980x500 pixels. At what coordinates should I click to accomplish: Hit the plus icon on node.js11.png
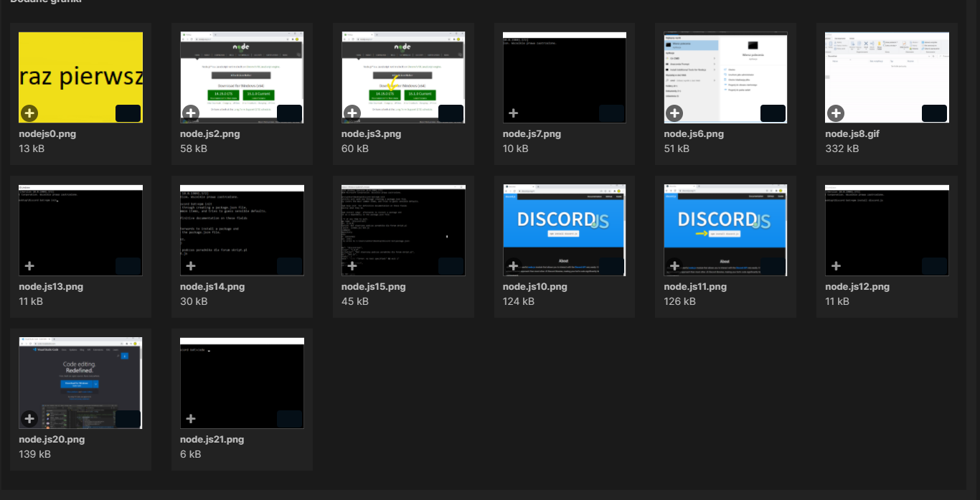tap(674, 266)
